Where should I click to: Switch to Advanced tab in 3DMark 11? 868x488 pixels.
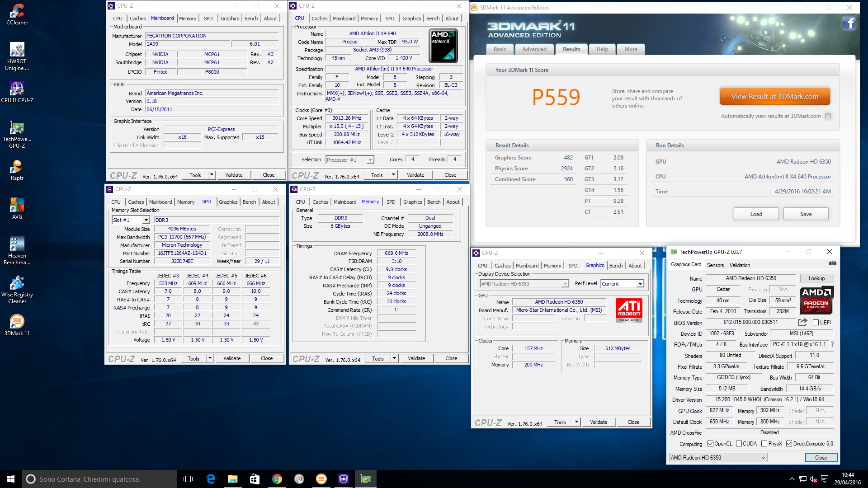pyautogui.click(x=534, y=49)
